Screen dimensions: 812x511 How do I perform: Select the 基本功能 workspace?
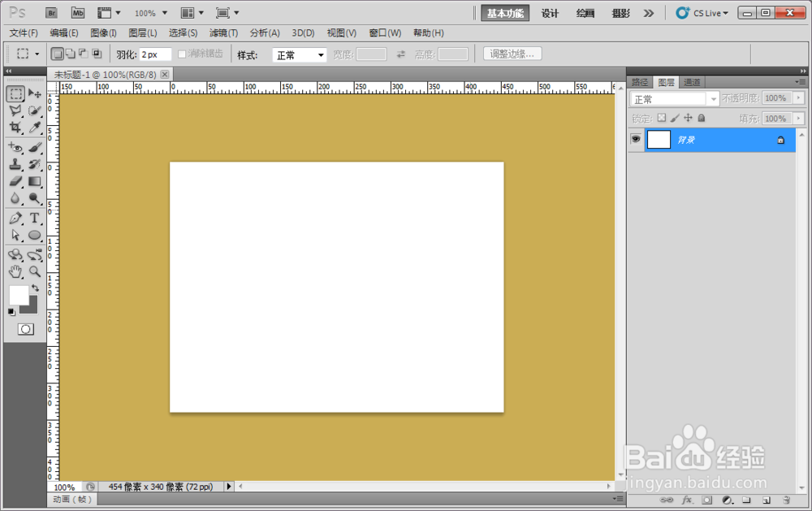(505, 13)
